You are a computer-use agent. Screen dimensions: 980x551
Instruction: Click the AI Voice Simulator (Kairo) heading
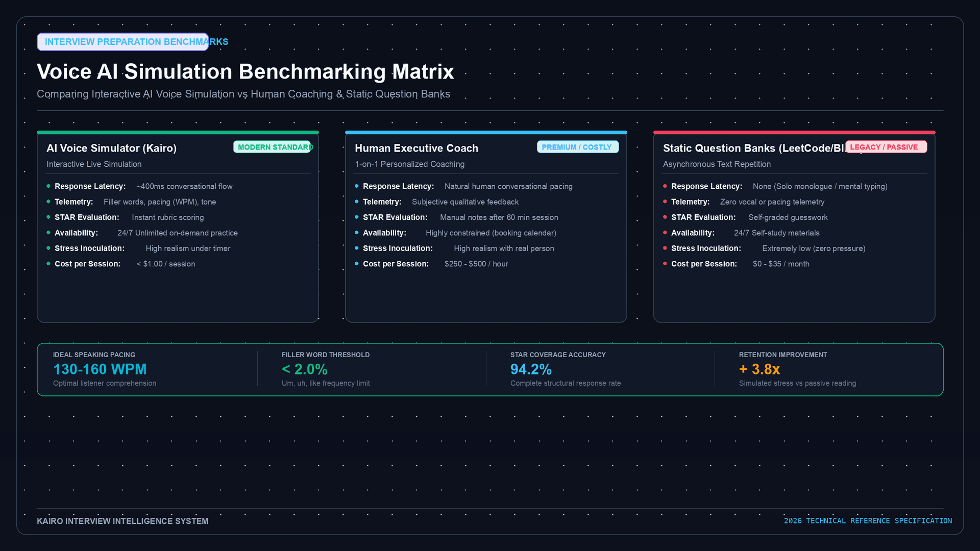pyautogui.click(x=111, y=148)
